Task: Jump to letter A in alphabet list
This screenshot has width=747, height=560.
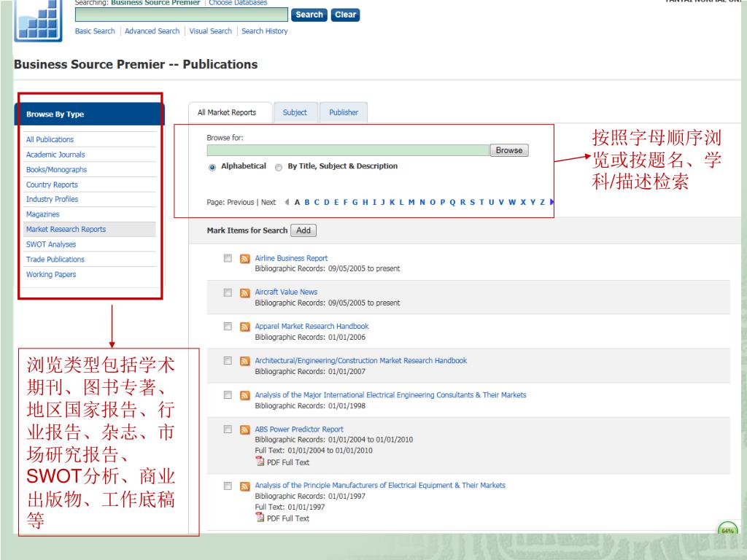Action: click(298, 203)
